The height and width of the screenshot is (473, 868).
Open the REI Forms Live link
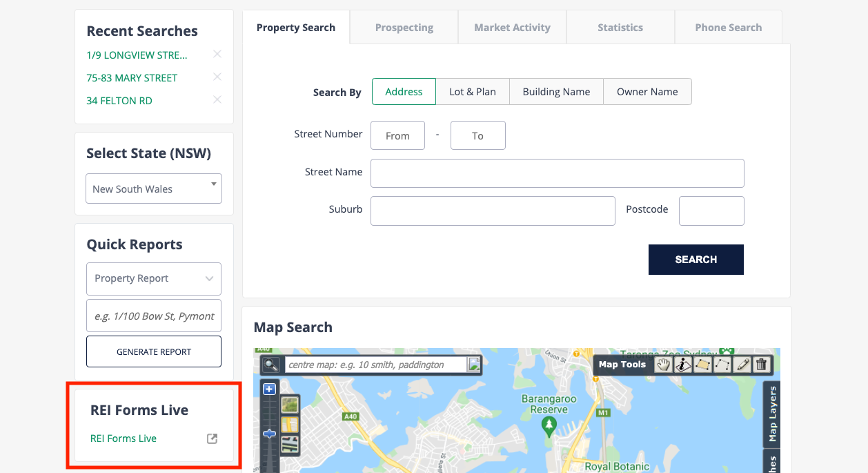[x=124, y=438]
